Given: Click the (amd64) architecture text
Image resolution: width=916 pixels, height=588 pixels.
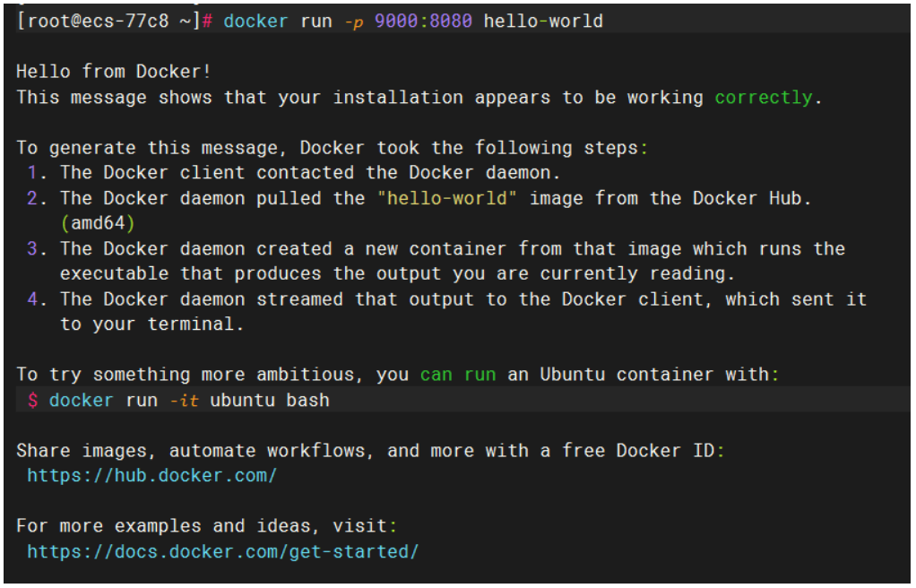Looking at the screenshot, I should (x=98, y=223).
